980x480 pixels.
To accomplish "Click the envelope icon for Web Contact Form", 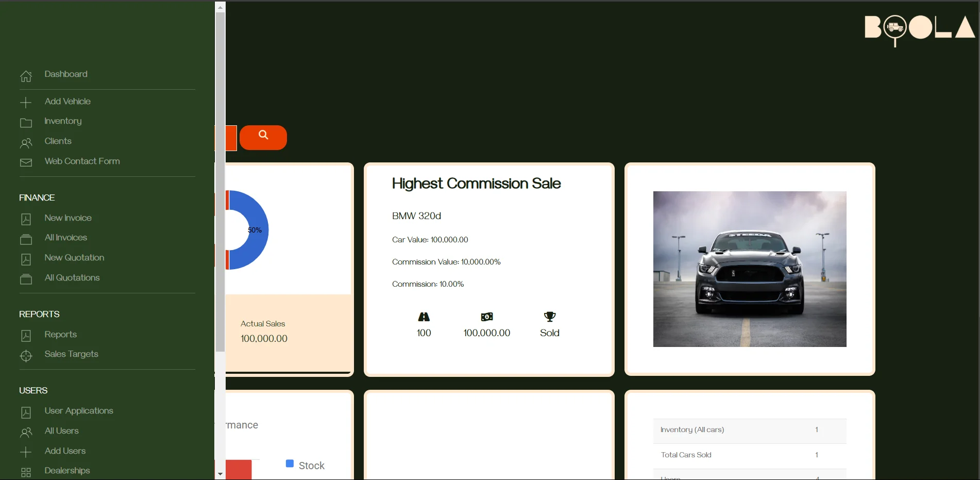I will (x=26, y=162).
